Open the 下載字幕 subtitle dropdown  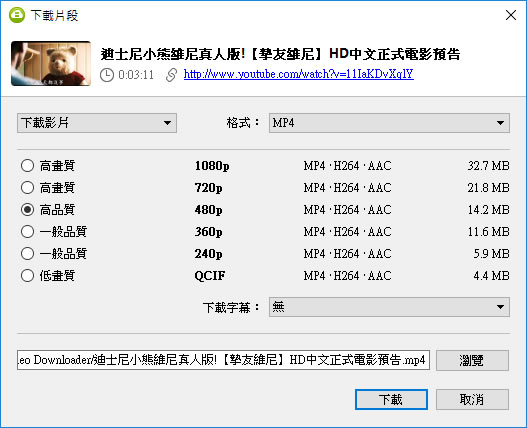click(x=389, y=307)
